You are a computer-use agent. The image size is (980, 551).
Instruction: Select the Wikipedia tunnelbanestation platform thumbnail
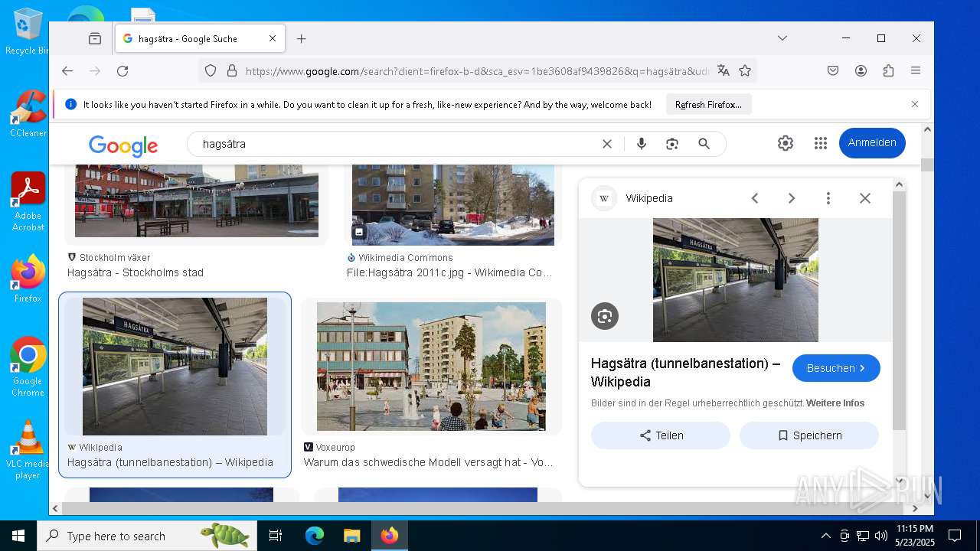175,367
